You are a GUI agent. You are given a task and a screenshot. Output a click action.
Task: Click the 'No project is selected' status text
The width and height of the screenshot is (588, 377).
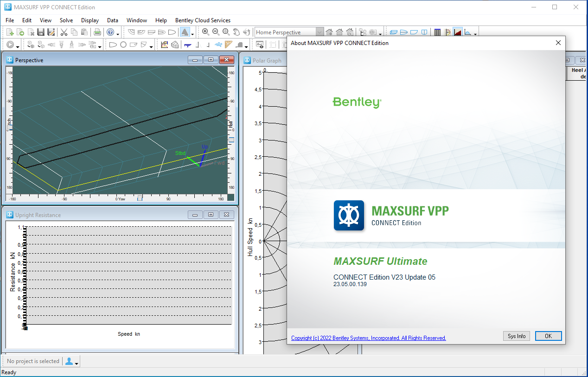point(33,361)
